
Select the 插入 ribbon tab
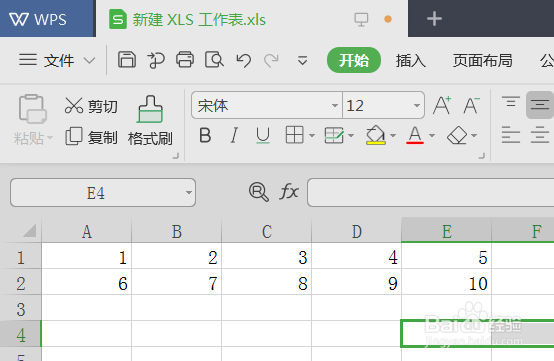411,60
